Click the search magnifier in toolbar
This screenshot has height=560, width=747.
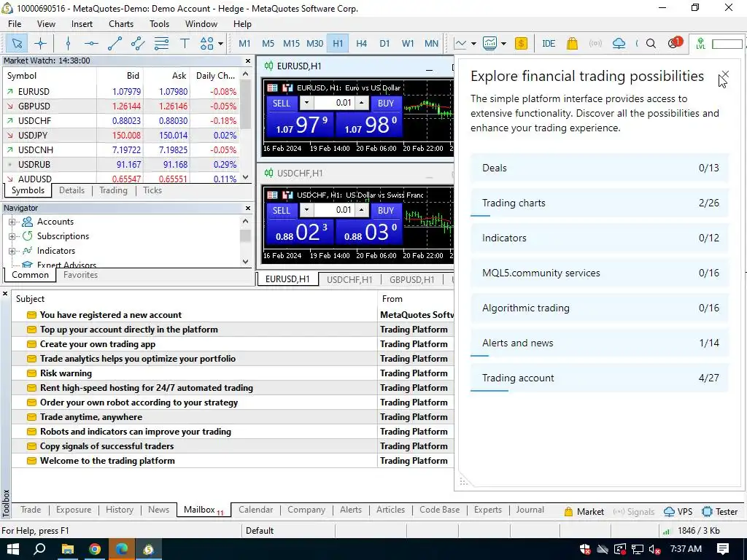pos(651,44)
